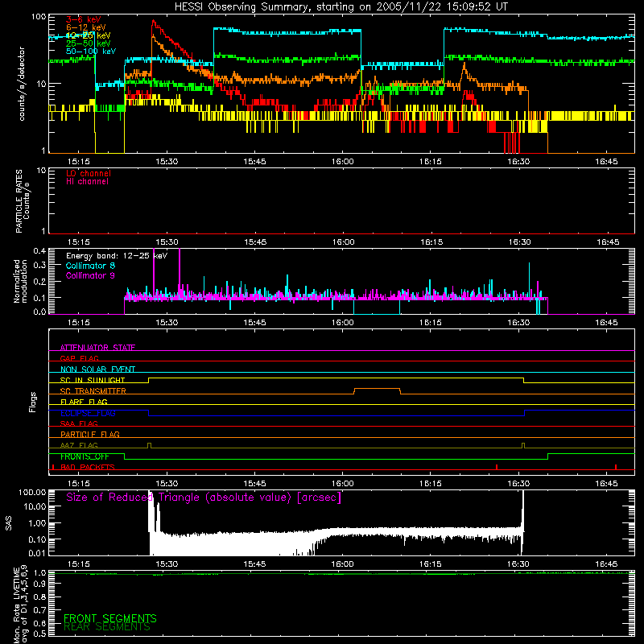644x644 pixels.
Task: Click the HESSI Observing Summary title text
Action: pyautogui.click(x=341, y=6)
